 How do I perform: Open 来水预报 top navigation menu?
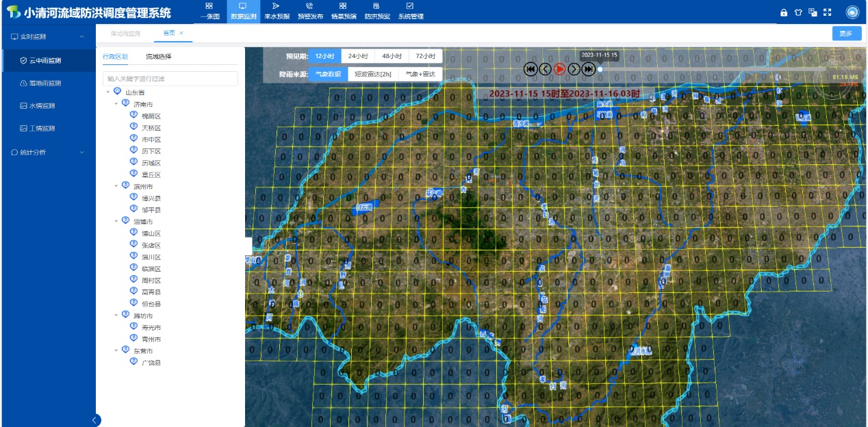click(x=277, y=12)
